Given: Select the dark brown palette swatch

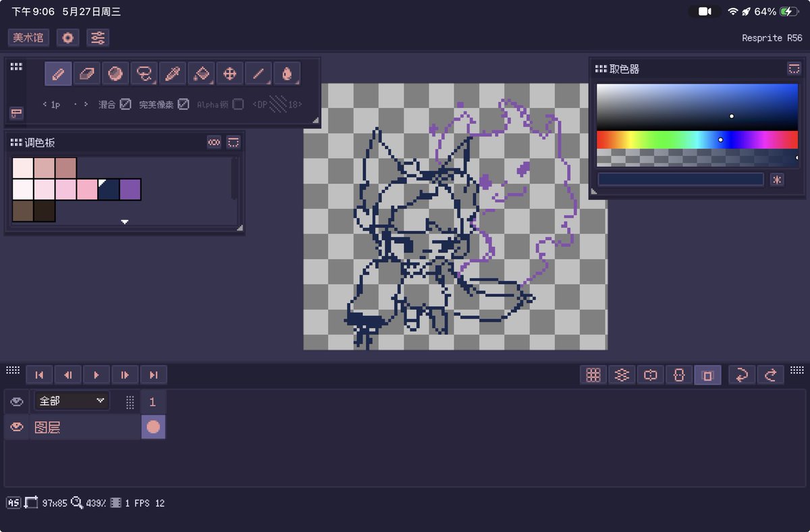Looking at the screenshot, I should pyautogui.click(x=45, y=211).
